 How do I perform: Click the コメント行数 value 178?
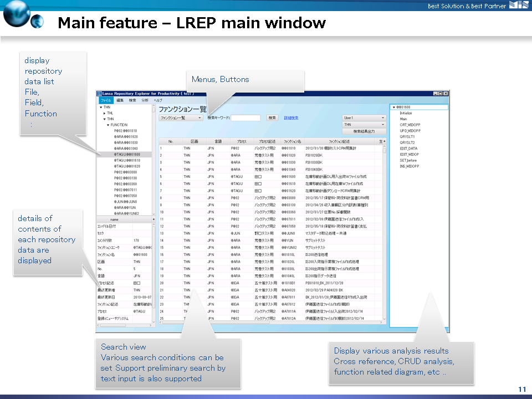[x=136, y=241]
